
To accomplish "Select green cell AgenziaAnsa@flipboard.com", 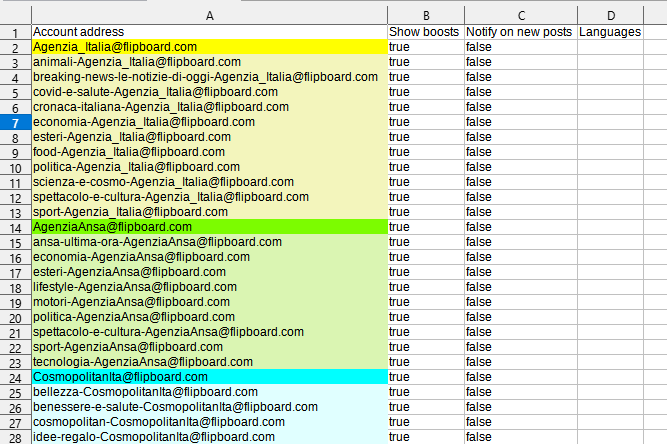I will (210, 227).
